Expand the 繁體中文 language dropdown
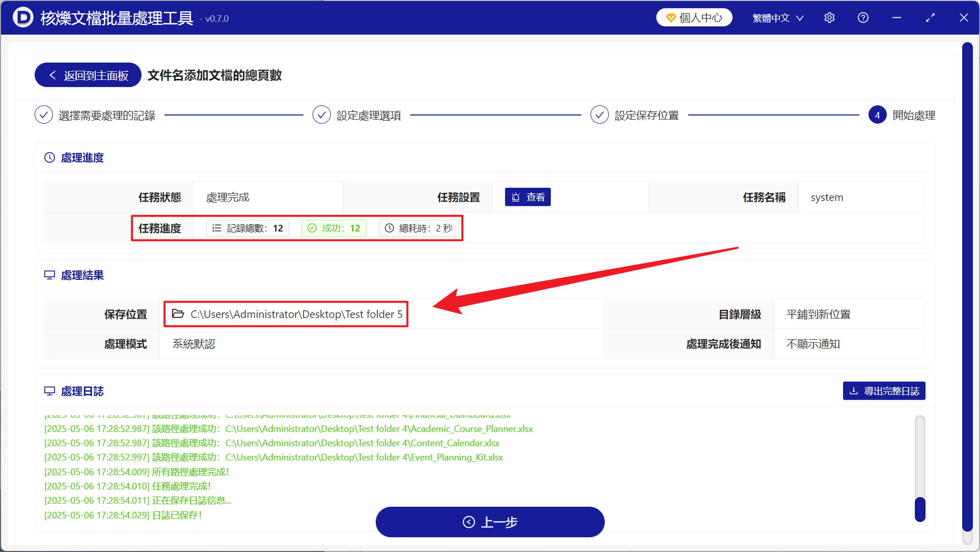 (778, 18)
